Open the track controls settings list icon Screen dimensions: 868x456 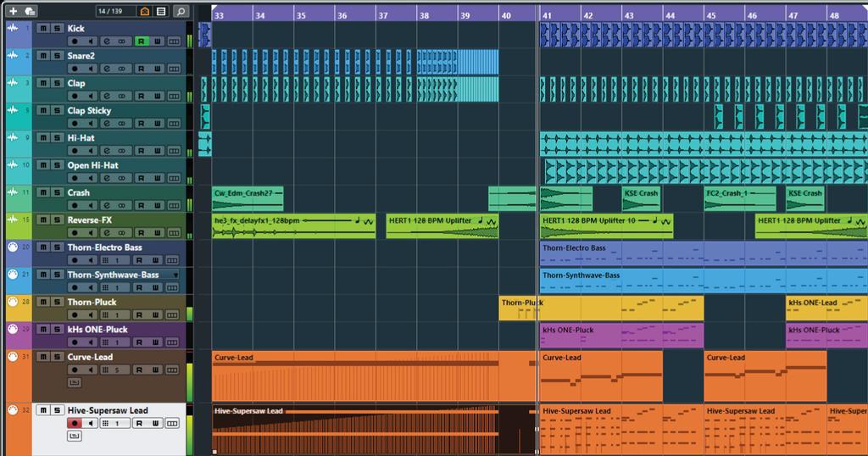[x=161, y=11]
